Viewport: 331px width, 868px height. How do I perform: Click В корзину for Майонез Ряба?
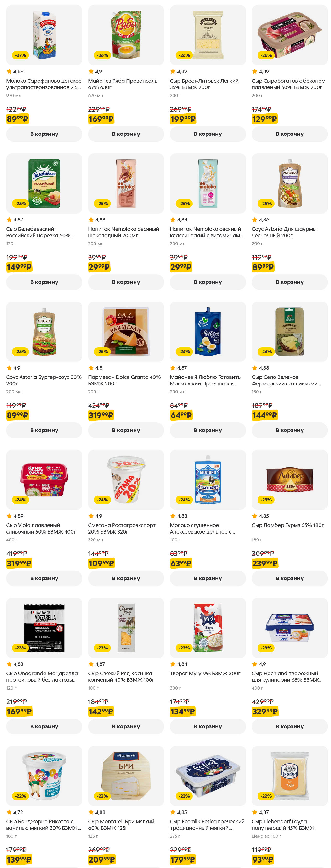[126, 134]
